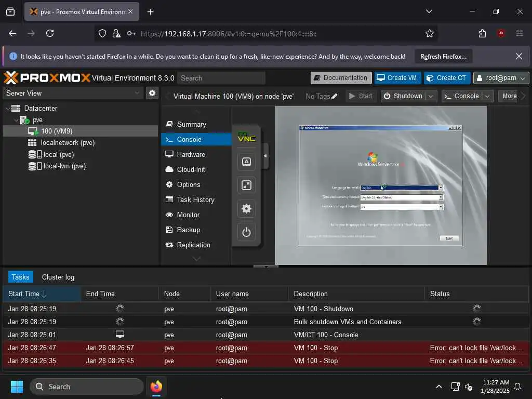Select the Summary menu item
Image resolution: width=532 pixels, height=399 pixels.
196,125
